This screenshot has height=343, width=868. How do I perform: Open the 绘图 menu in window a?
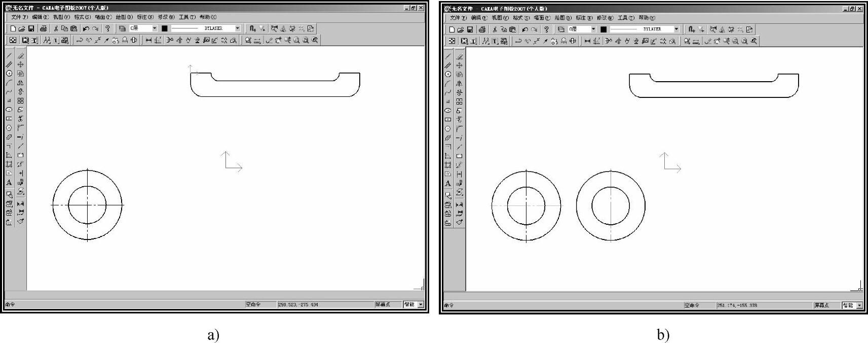124,17
